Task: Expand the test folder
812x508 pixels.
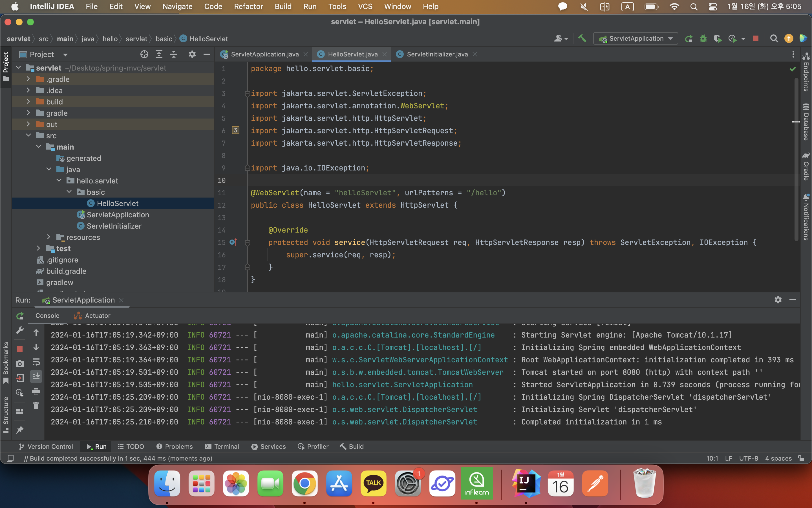Action: point(38,248)
